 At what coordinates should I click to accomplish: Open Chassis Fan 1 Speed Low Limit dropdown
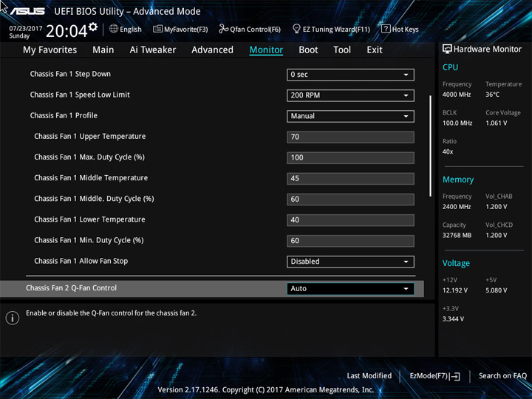pos(350,95)
